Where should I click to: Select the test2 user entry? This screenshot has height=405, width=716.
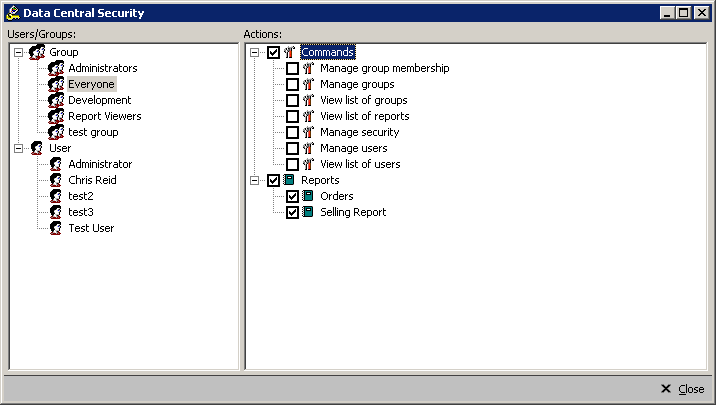80,196
